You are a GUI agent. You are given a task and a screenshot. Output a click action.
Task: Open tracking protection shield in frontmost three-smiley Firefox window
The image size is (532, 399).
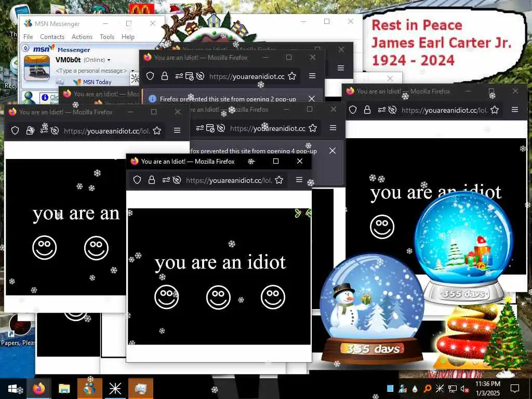[x=137, y=180]
